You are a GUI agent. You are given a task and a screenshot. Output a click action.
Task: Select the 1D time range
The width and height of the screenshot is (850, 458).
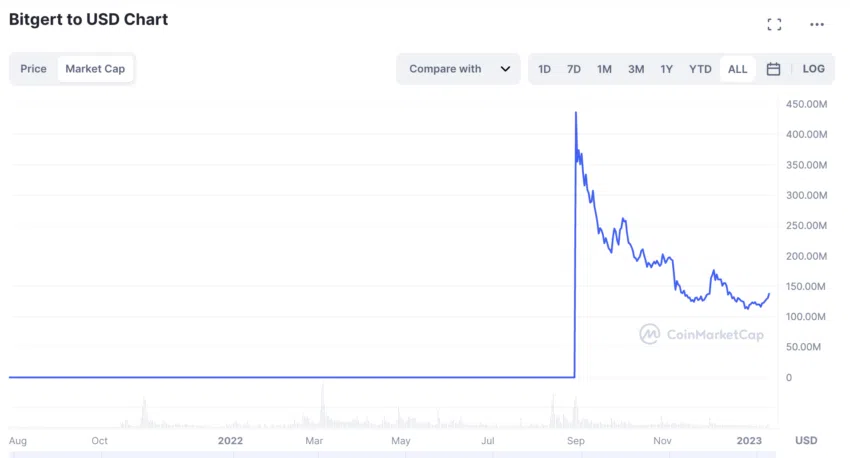pos(544,69)
